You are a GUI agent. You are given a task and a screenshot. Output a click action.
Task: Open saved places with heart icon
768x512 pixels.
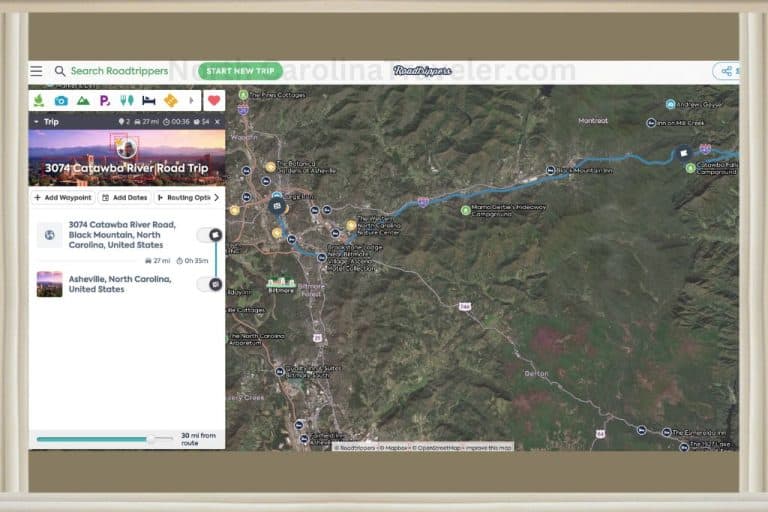[x=214, y=100]
